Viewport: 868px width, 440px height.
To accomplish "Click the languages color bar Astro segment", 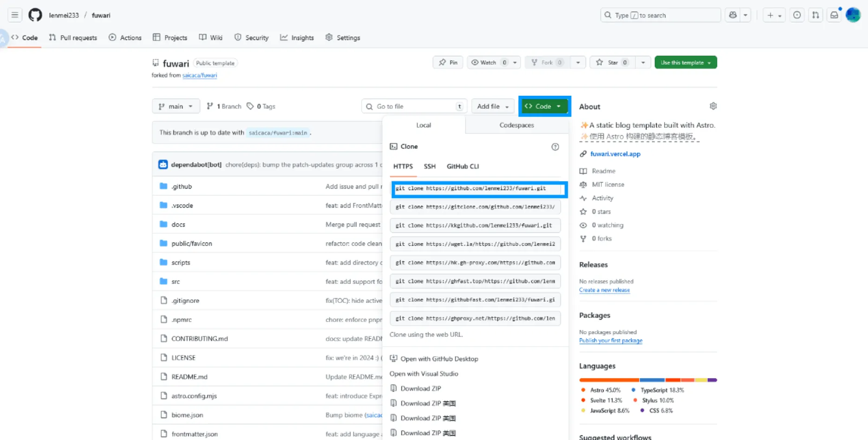I will pyautogui.click(x=609, y=380).
